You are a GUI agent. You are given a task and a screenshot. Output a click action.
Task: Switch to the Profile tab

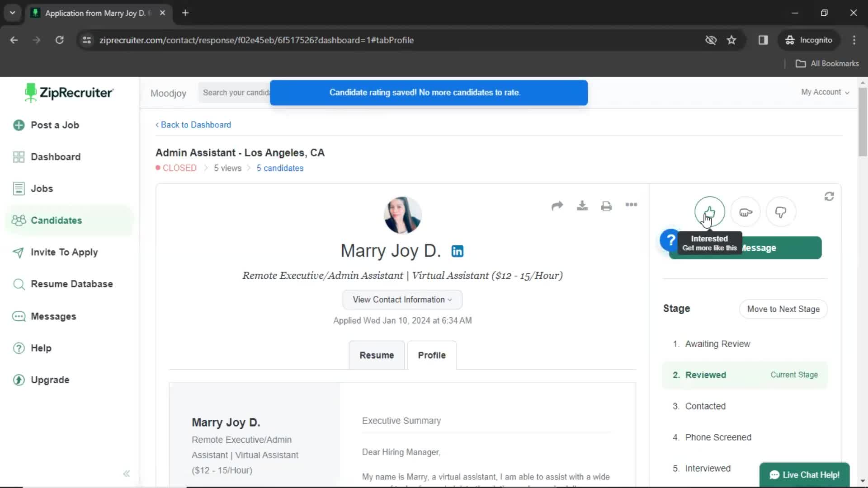pos(432,355)
